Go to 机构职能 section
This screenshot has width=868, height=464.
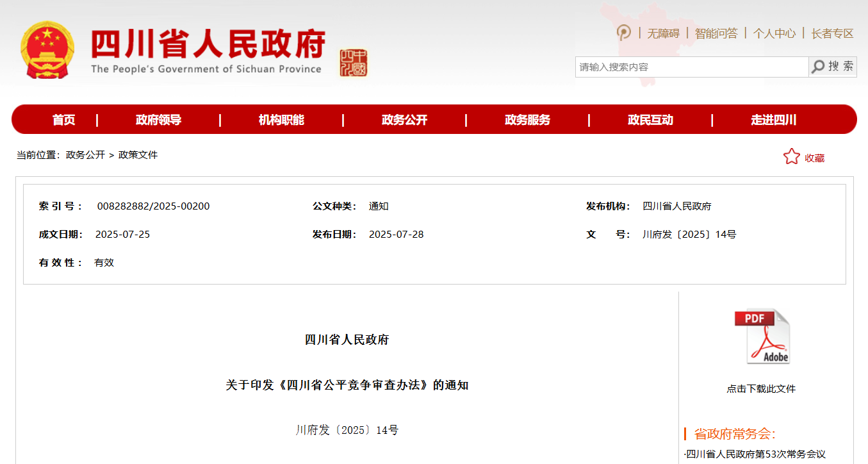pyautogui.click(x=281, y=120)
